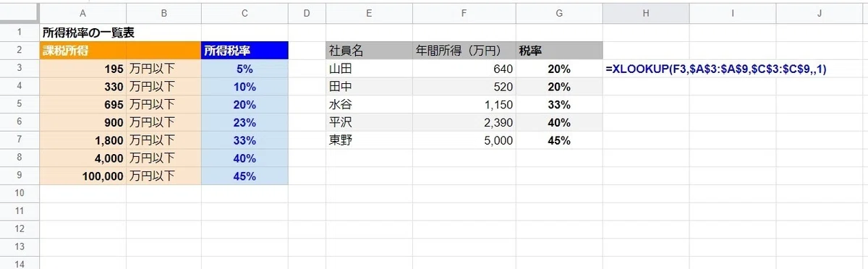
Task: Click the 23% tax rate cell
Action: [x=244, y=122]
